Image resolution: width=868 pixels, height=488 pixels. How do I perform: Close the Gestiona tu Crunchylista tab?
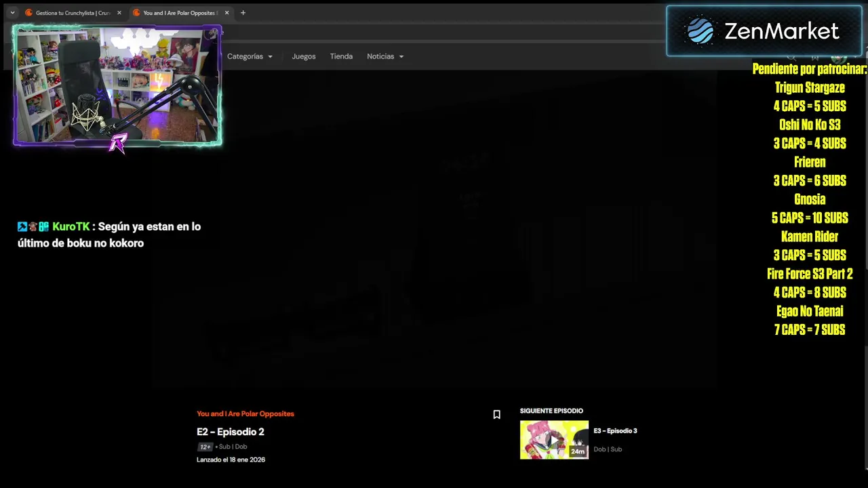(119, 13)
